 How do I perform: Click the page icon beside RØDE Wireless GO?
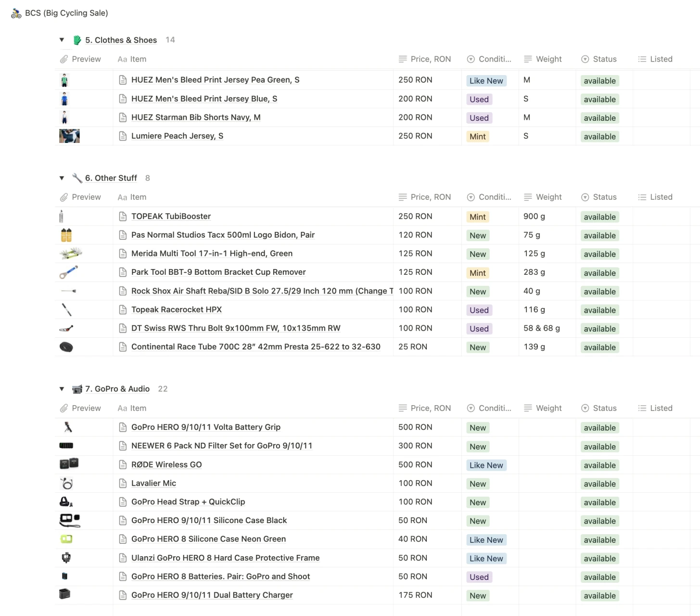(x=123, y=465)
